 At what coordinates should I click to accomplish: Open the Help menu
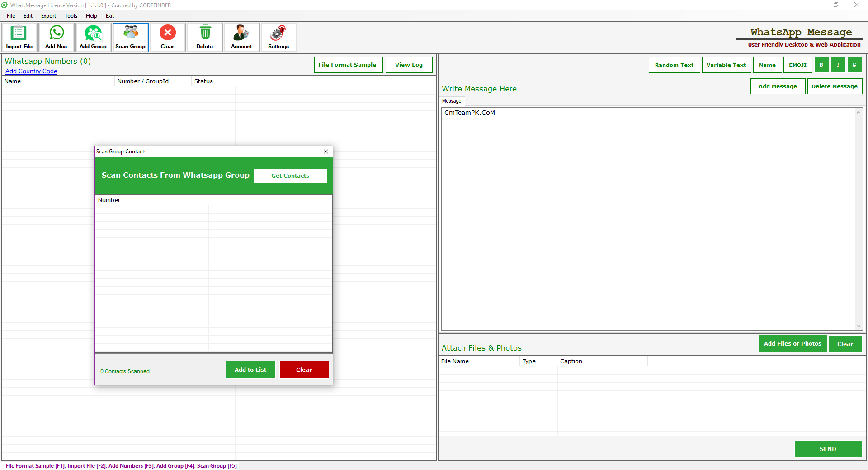tap(91, 16)
